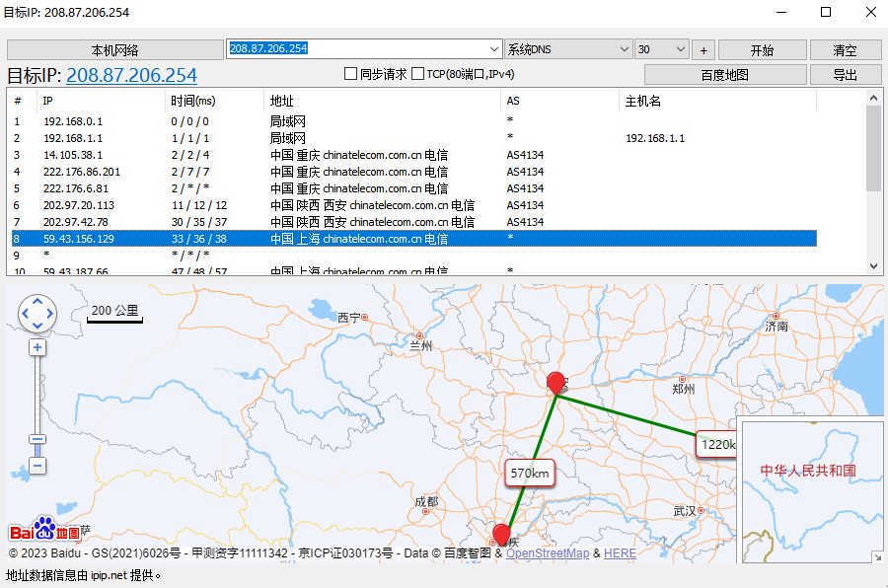Click the map pan left arrow

(25, 314)
